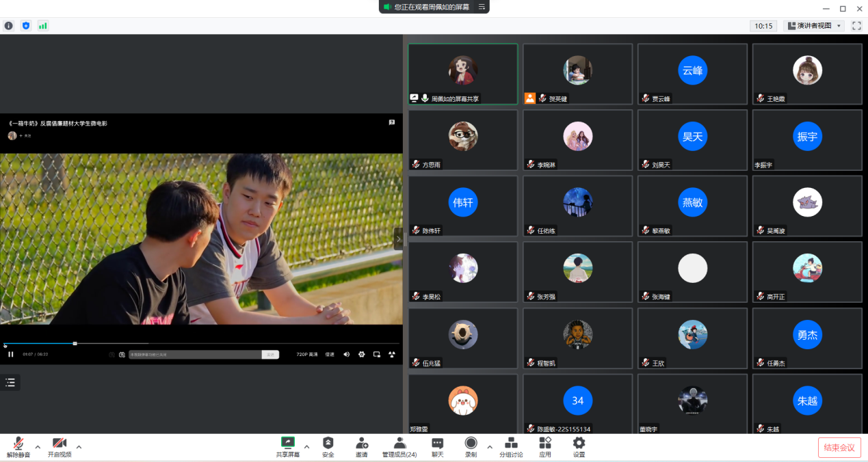Screen dimensions: 868x462
Task: Open 分组讨论 breakout rooms
Action: click(511, 447)
